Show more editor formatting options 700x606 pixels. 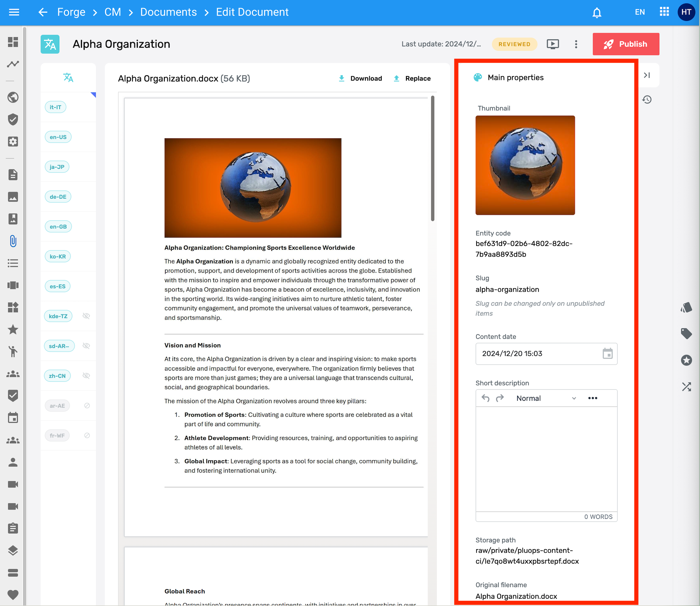pos(593,398)
